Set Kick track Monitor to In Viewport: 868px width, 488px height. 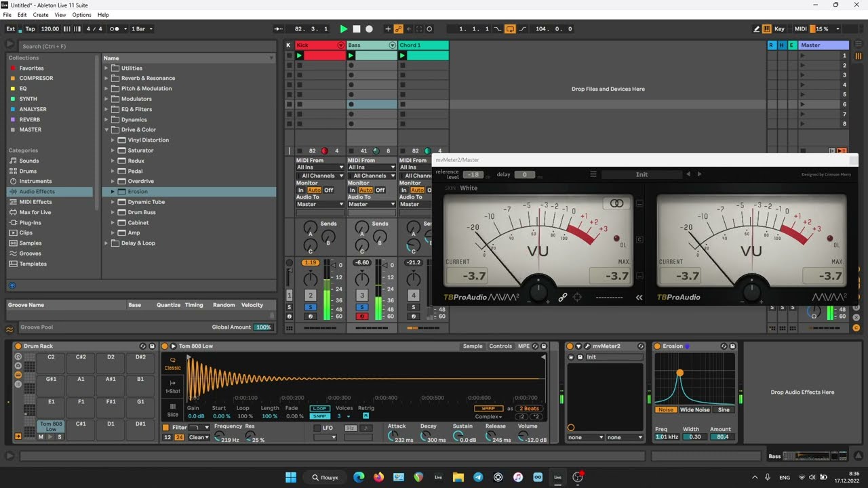tap(300, 190)
